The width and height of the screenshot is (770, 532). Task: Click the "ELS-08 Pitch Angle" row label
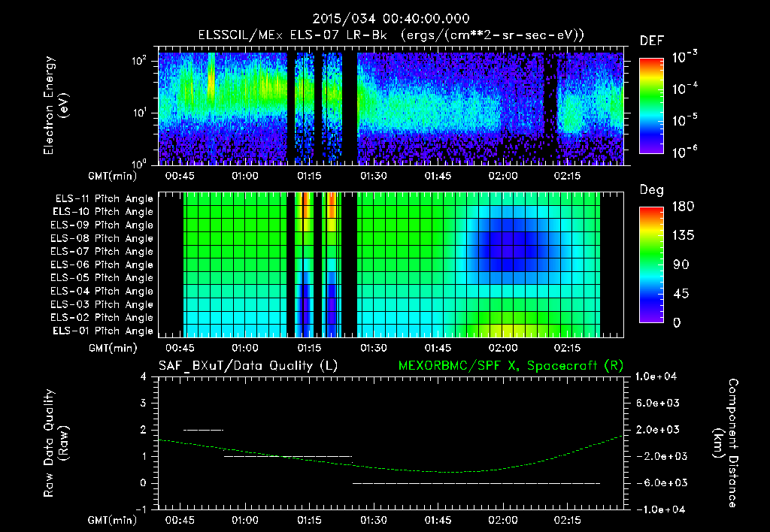point(102,238)
